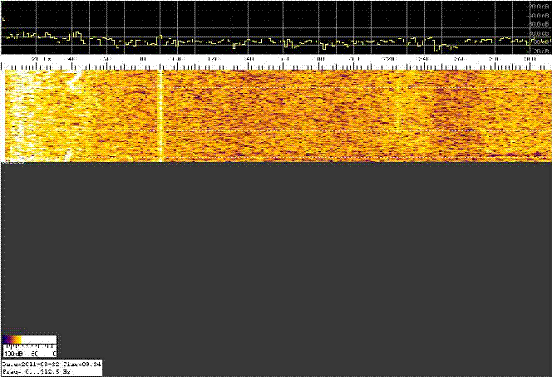Click the empty dark gray area below waterfall
The image size is (554, 378).
pyautogui.click(x=276, y=247)
